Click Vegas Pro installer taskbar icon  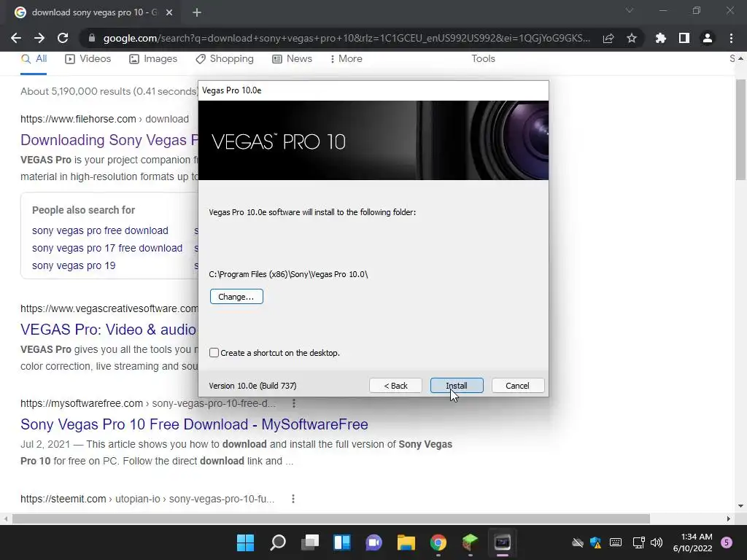(x=502, y=542)
